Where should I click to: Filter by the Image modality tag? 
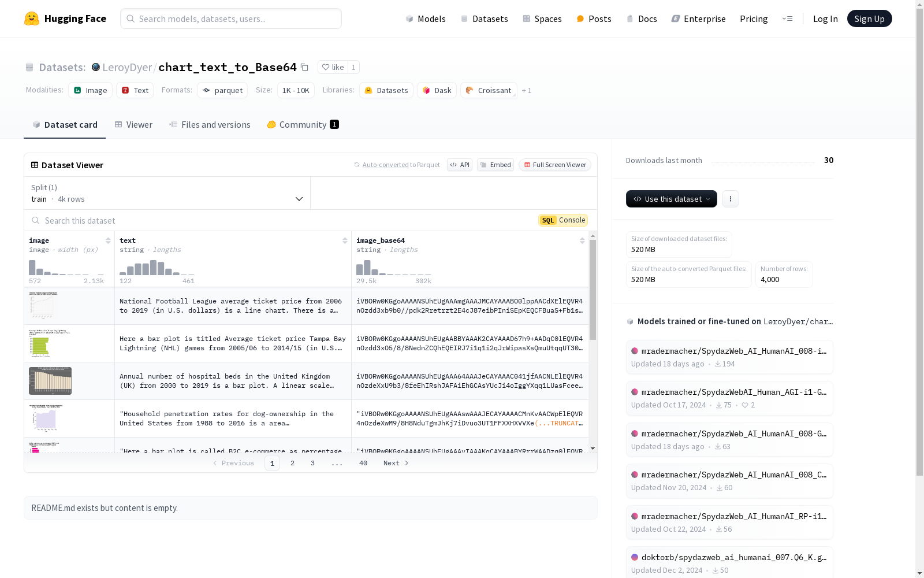coord(90,90)
